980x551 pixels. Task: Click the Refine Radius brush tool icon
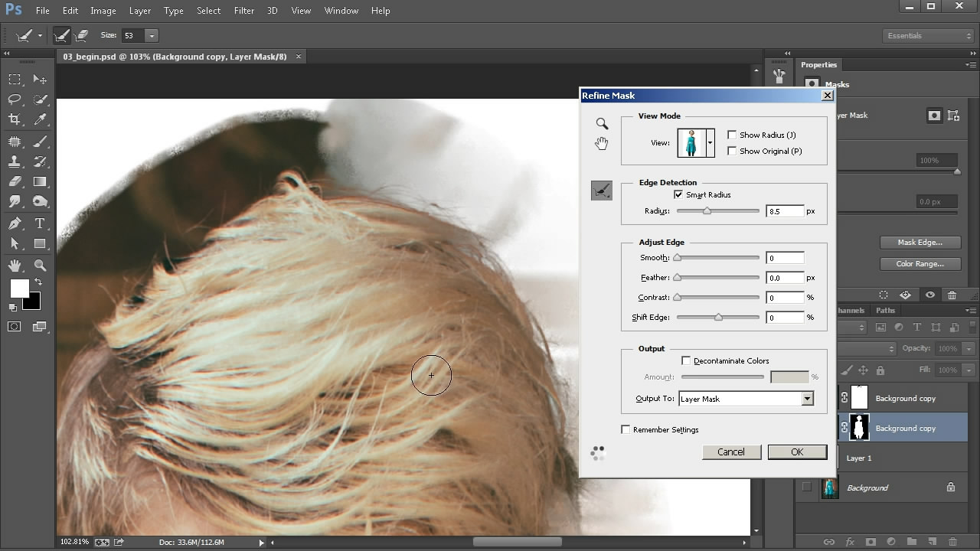pos(602,191)
